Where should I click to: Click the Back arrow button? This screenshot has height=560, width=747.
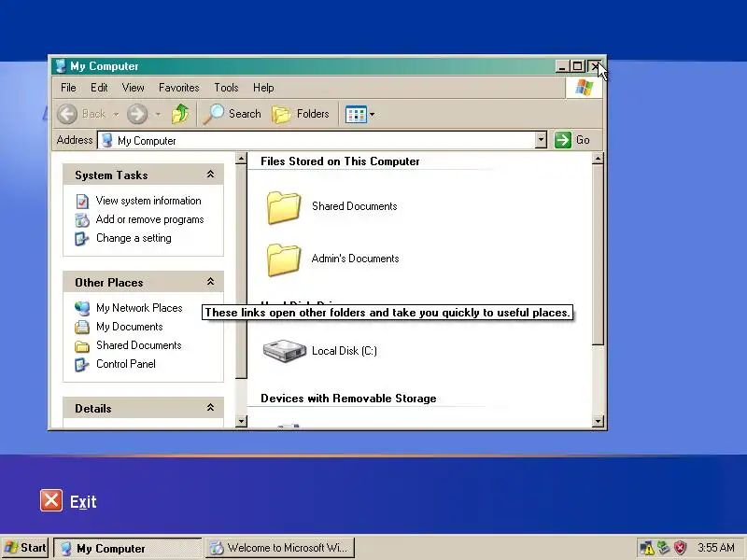point(67,114)
